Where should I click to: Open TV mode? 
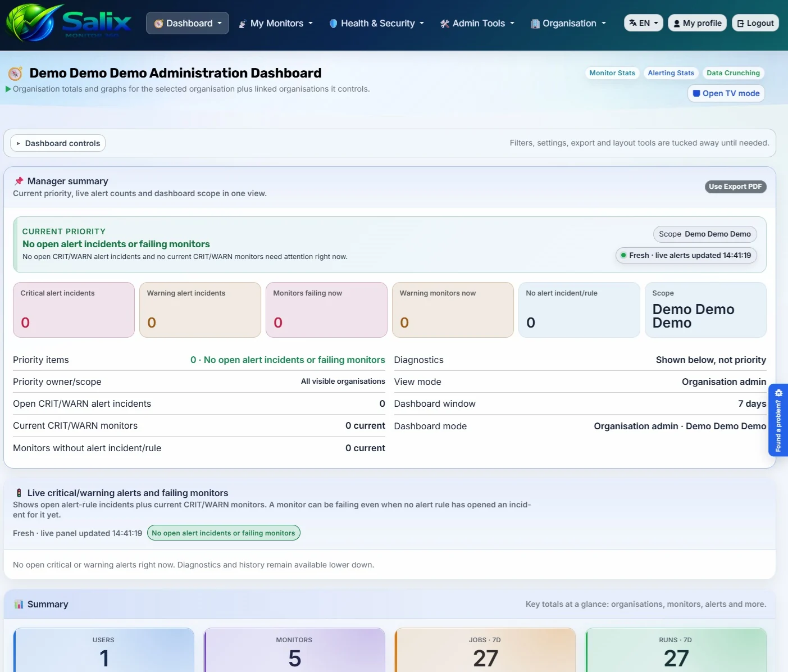tap(726, 93)
